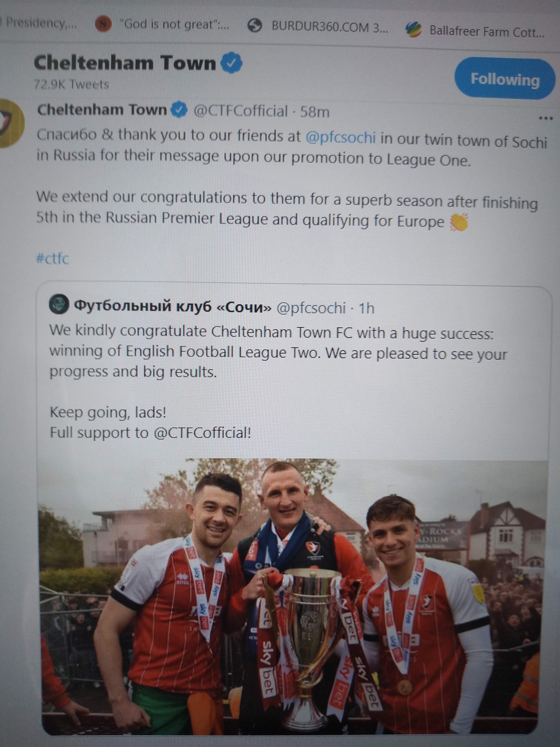Click the 58m tweet timestamp
This screenshot has width=560, height=747.
point(315,112)
